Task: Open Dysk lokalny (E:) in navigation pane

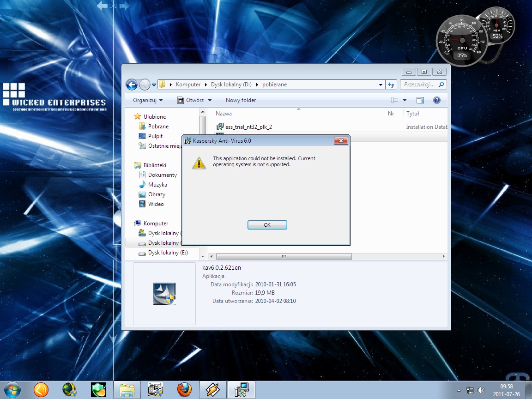Action: click(x=168, y=253)
